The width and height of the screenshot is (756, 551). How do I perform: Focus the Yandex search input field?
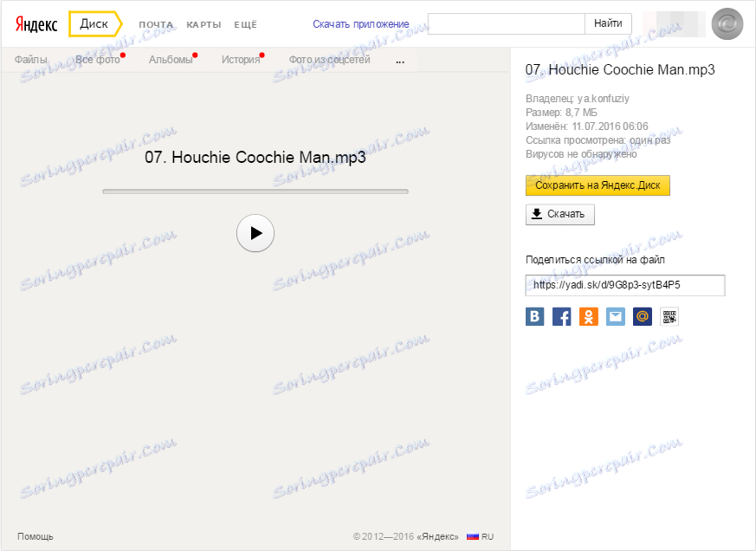[x=507, y=23]
